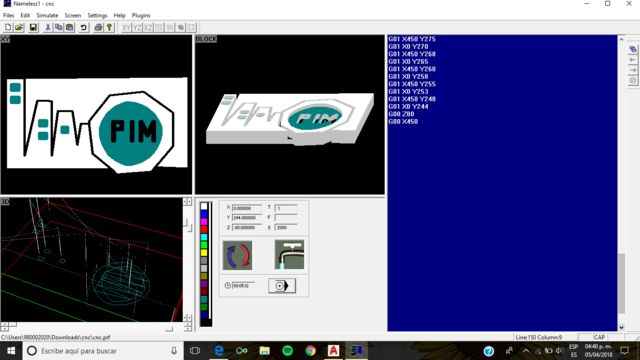Open Google Chrome from taskbar

point(310,351)
